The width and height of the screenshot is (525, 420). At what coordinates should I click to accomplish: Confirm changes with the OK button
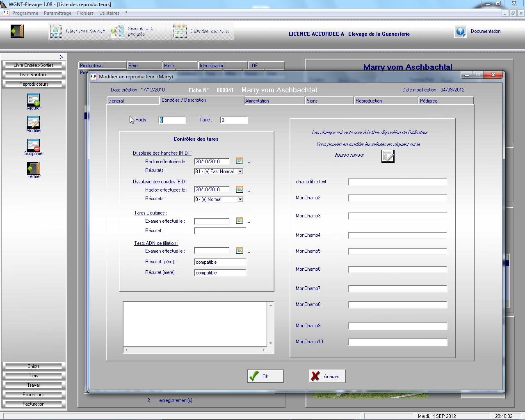tap(265, 376)
